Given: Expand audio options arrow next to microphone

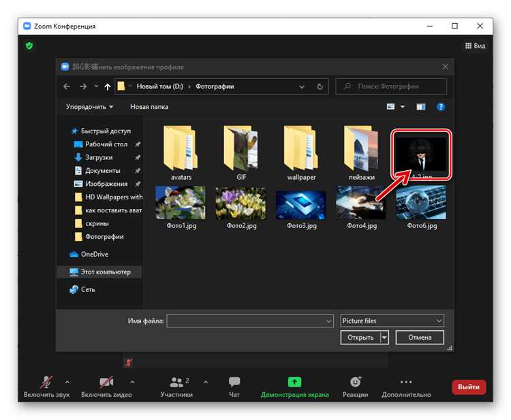Looking at the screenshot, I should click(x=67, y=382).
